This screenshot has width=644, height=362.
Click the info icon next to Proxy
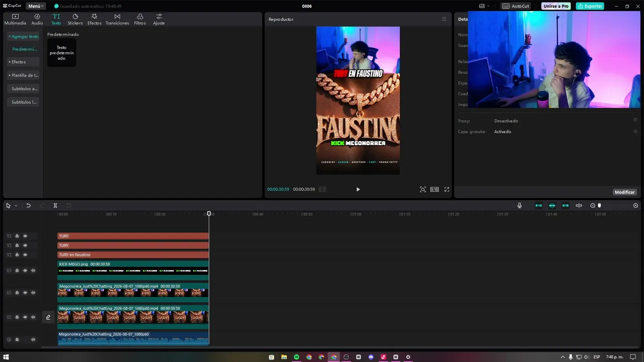click(x=635, y=120)
